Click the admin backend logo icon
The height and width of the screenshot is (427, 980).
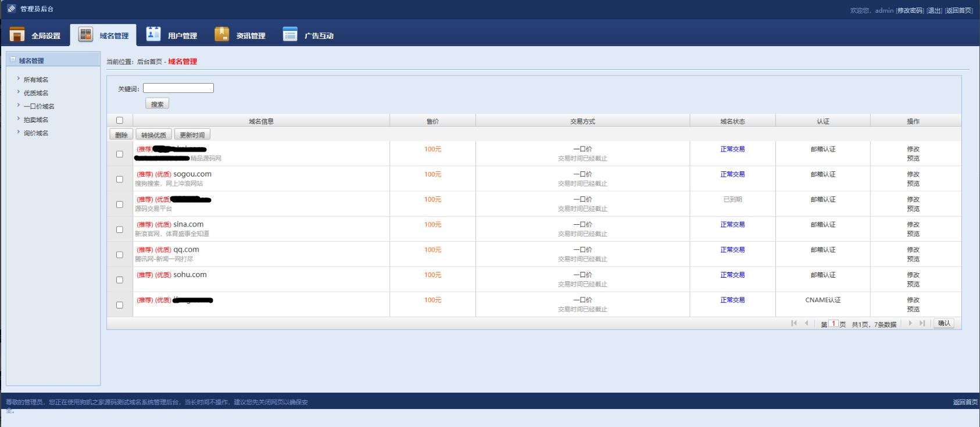click(x=12, y=9)
